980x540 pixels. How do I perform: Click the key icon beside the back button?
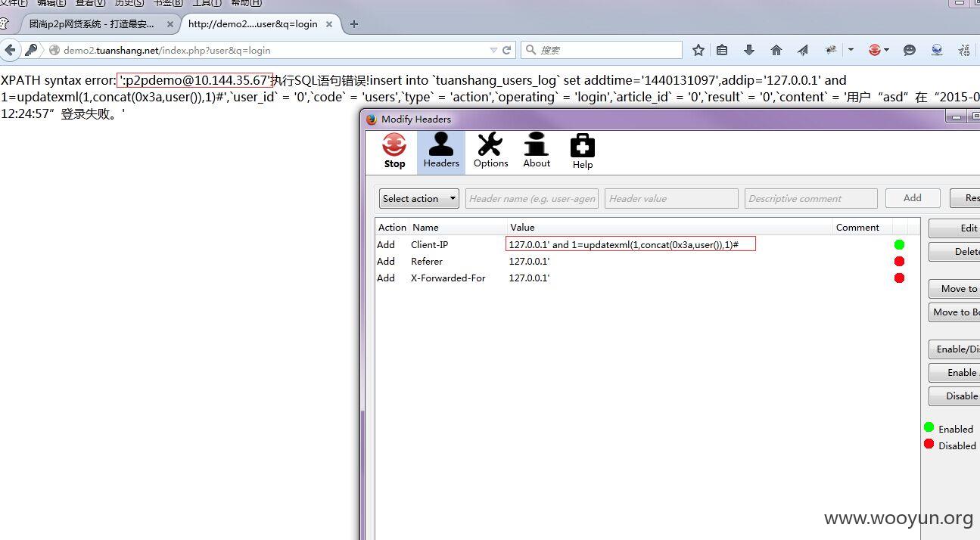[x=31, y=50]
